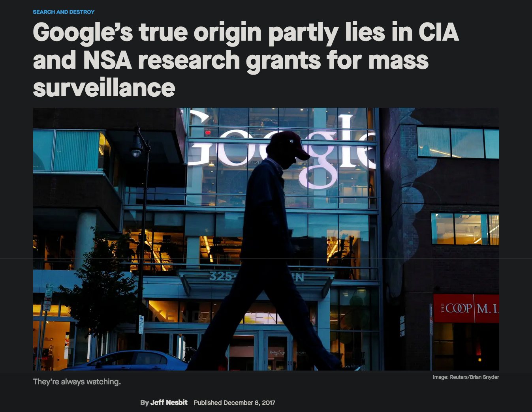This screenshot has height=412, width=532.
Task: Click the red COOP M.I.T. store sign
Action: pos(466,308)
